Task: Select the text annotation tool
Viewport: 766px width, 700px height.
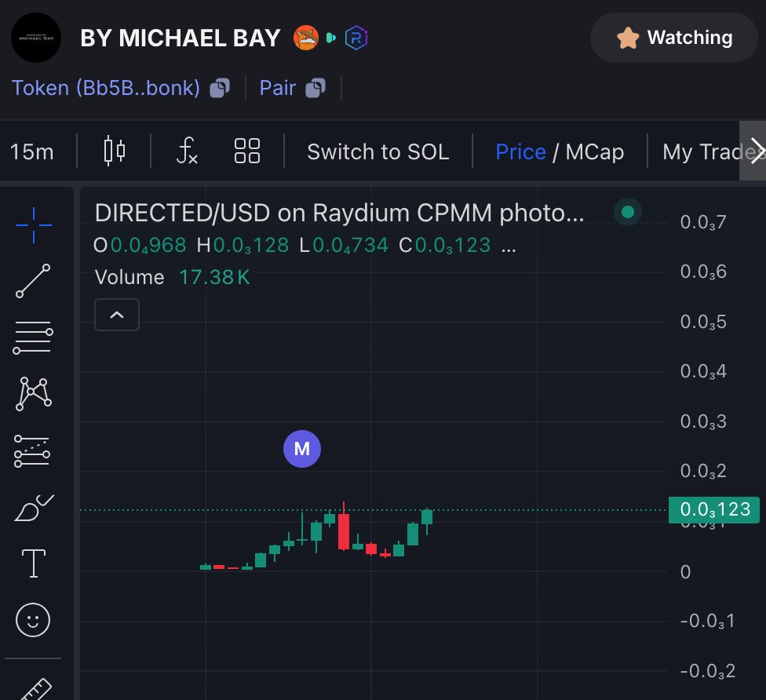Action: click(x=34, y=563)
